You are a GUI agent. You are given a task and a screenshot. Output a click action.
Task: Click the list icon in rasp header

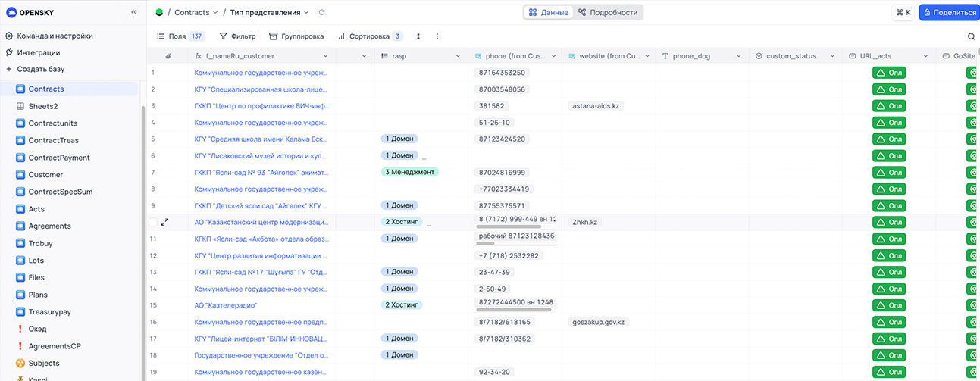(384, 56)
